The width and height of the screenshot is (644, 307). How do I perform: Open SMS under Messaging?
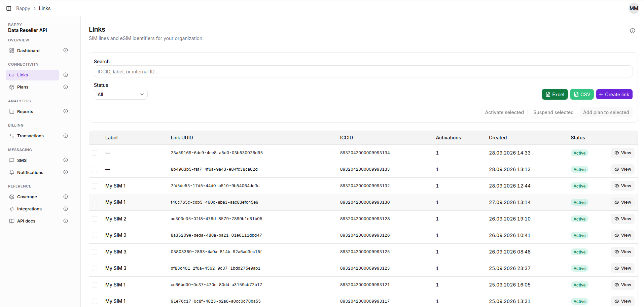(x=32, y=160)
